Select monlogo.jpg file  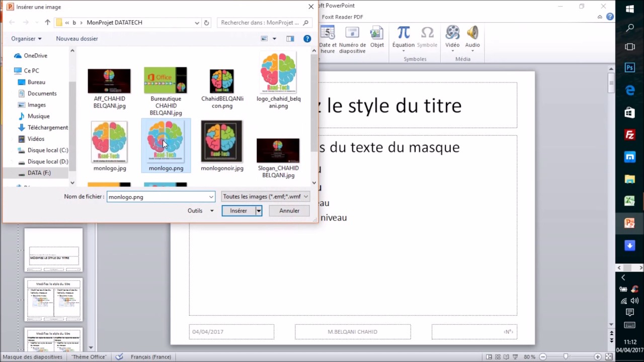(x=110, y=146)
